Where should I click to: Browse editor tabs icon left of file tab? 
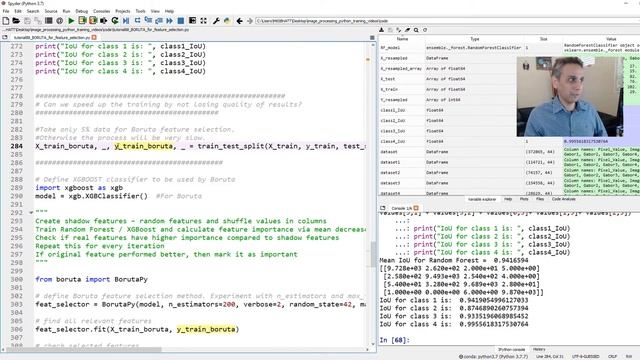pos(5,38)
